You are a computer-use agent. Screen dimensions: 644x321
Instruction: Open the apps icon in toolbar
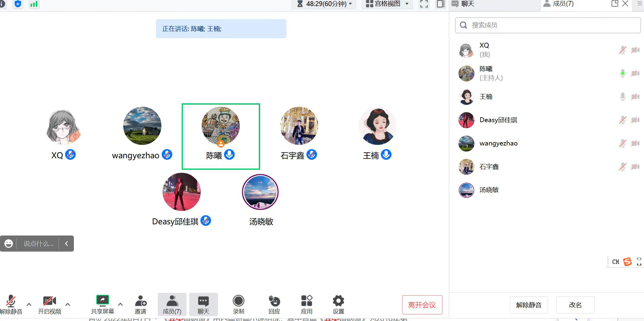306,301
